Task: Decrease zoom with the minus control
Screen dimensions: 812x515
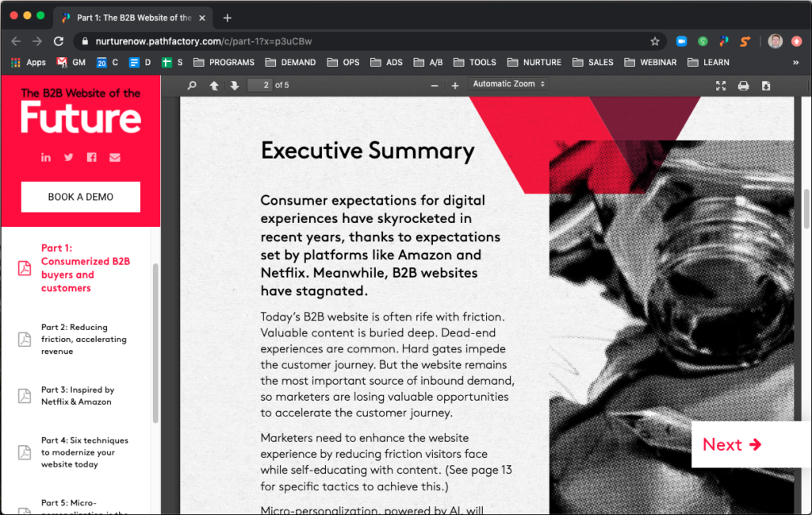Action: (435, 84)
